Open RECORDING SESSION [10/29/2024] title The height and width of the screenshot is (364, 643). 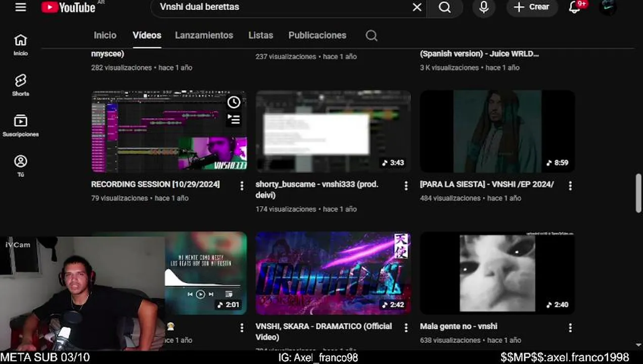point(155,185)
